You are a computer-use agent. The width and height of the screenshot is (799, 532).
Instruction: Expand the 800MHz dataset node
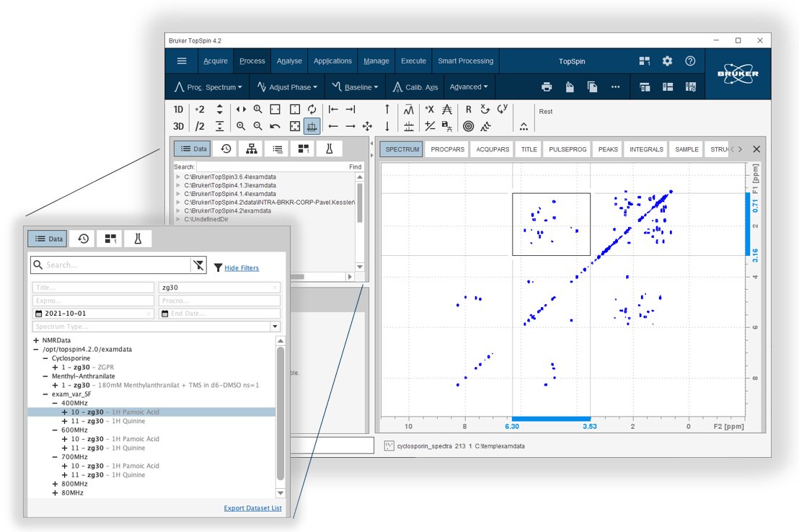click(x=55, y=484)
